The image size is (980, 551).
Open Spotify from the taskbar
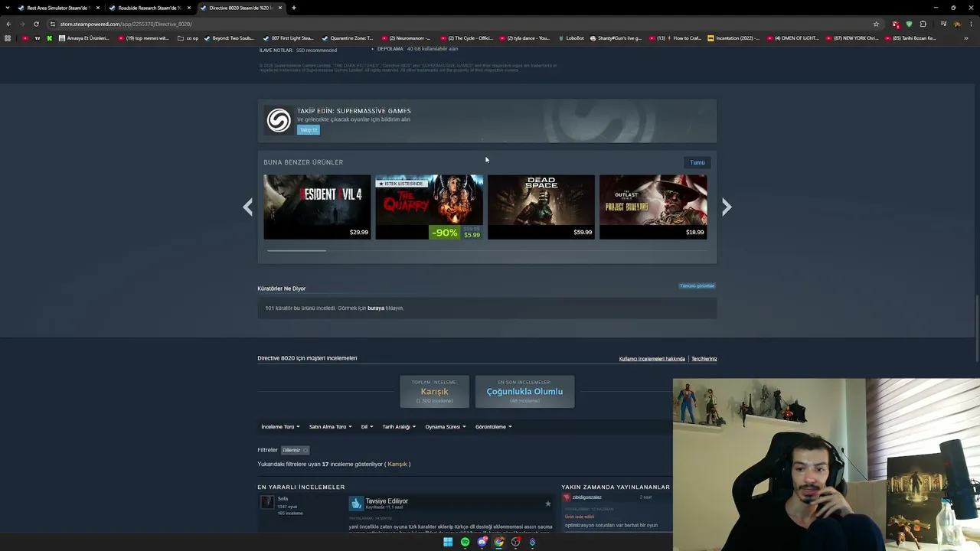465,542
